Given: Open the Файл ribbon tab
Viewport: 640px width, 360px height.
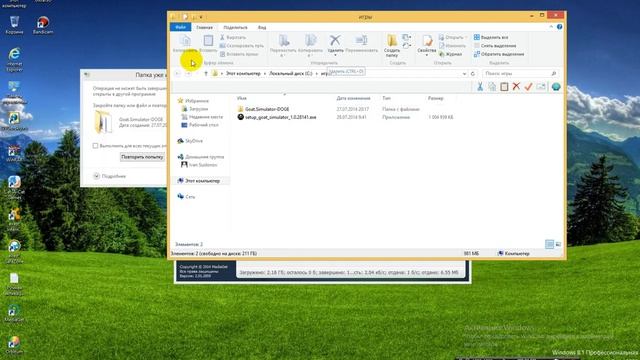Looking at the screenshot, I should pos(180,27).
